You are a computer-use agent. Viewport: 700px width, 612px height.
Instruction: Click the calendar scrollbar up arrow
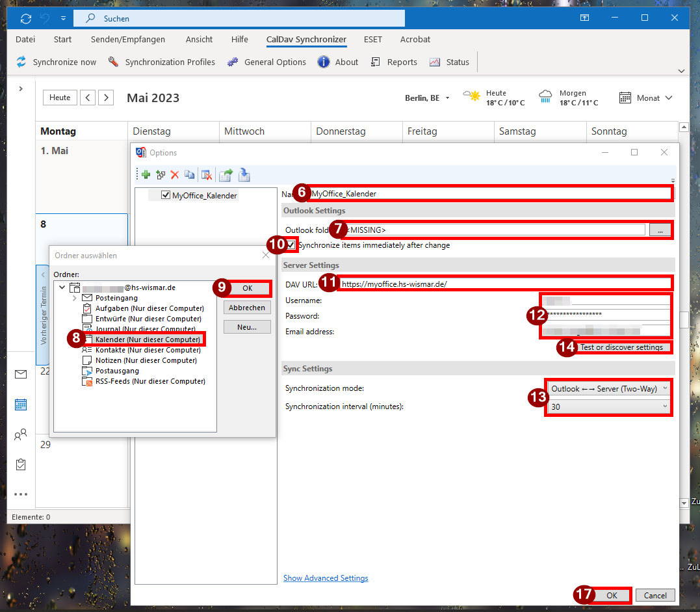click(x=684, y=127)
